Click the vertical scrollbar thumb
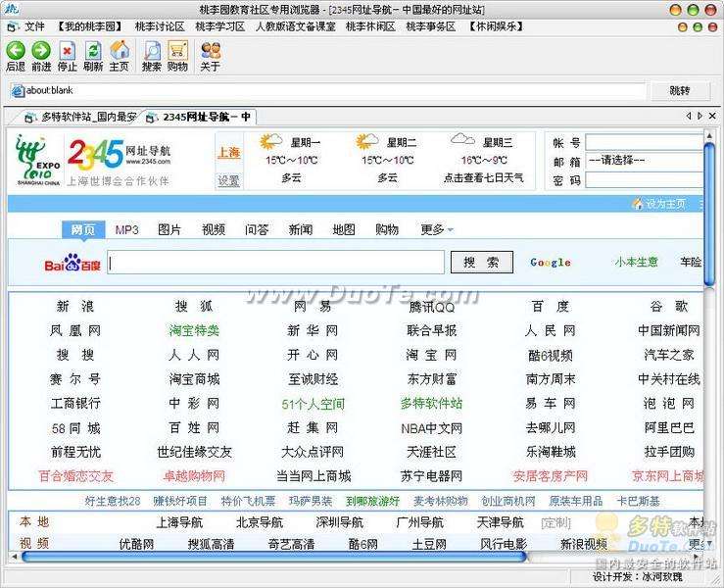 [x=709, y=215]
